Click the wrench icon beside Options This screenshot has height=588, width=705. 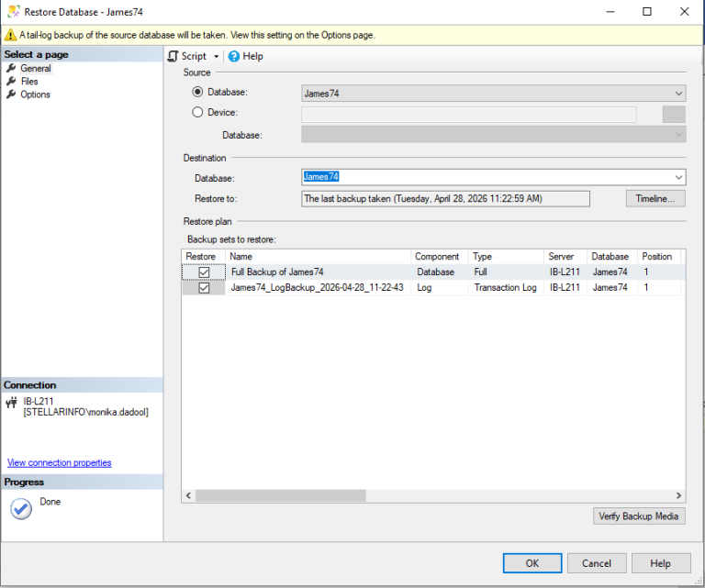(x=11, y=94)
